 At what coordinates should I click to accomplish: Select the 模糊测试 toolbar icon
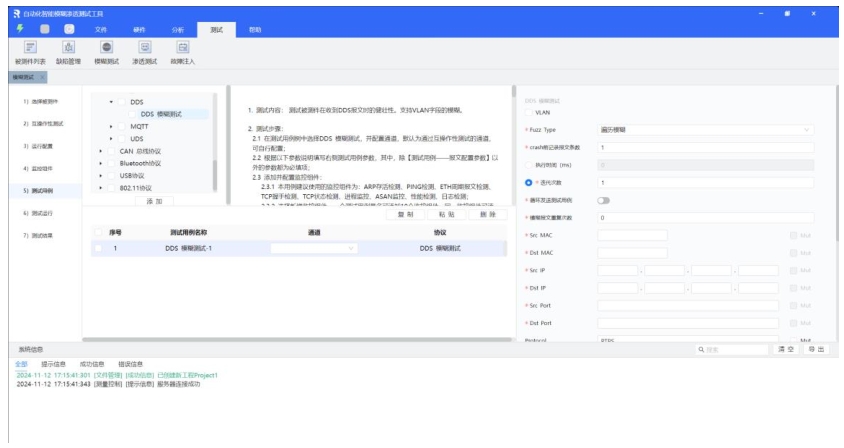[106, 48]
